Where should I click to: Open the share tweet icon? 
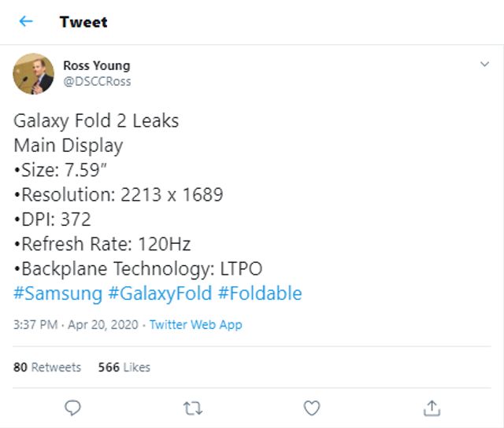coord(432,407)
